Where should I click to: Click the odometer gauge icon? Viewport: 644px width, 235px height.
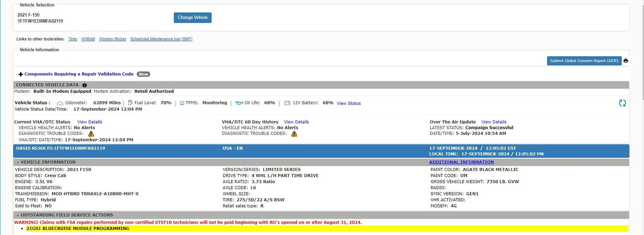[60, 103]
